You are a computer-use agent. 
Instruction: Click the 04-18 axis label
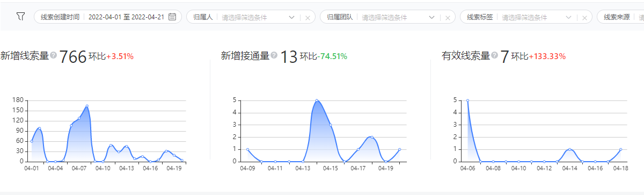click(620, 168)
